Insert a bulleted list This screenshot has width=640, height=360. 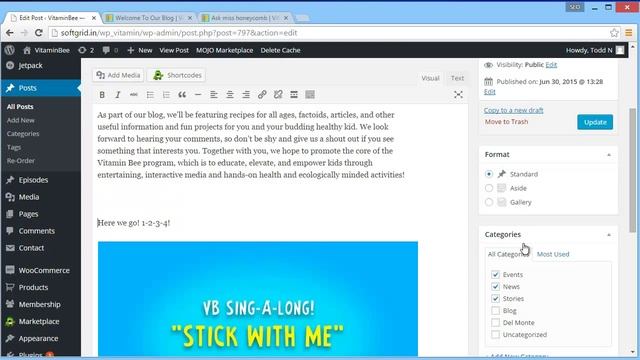pos(150,95)
